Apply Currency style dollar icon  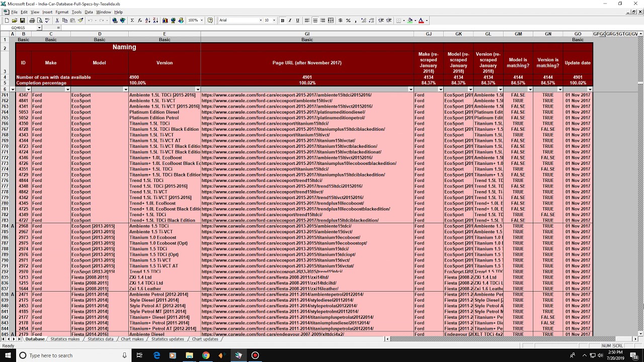[341, 20]
